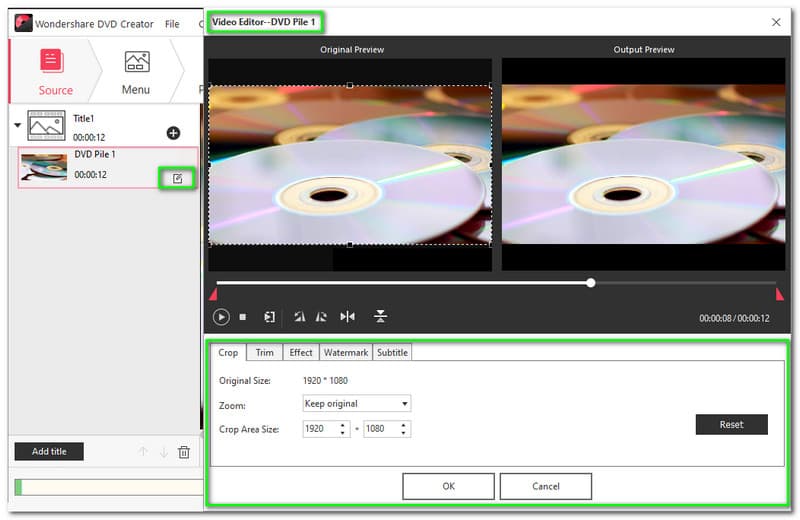Flip the video horizontally

[x=347, y=317]
